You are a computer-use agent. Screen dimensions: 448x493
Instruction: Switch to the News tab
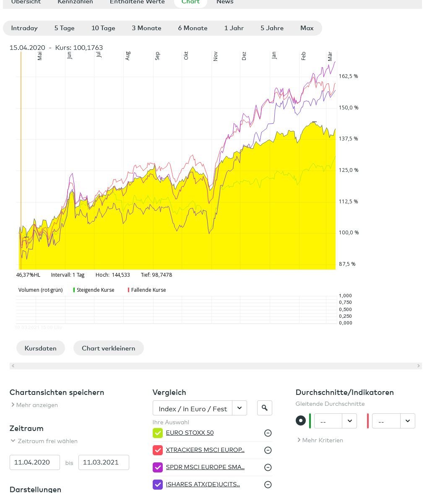point(225,2)
